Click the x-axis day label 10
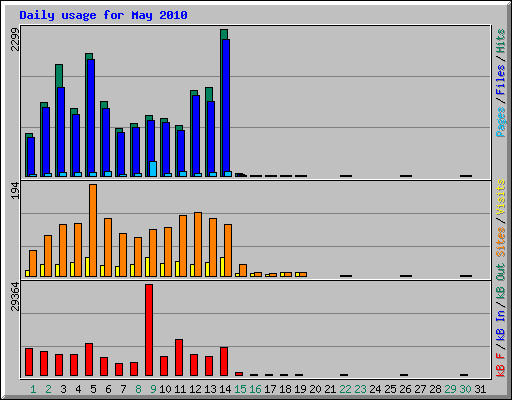 165,389
